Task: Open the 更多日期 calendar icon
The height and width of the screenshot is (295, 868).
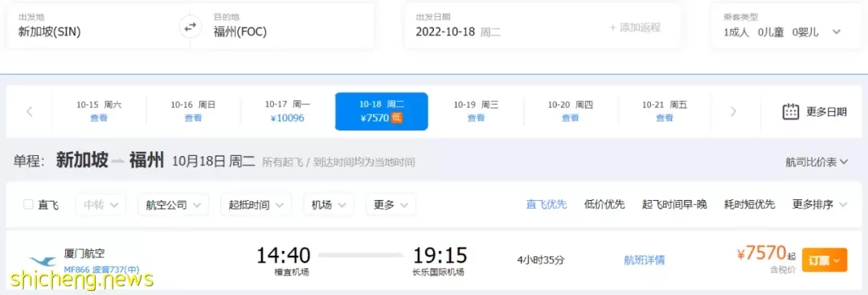Action: click(791, 112)
